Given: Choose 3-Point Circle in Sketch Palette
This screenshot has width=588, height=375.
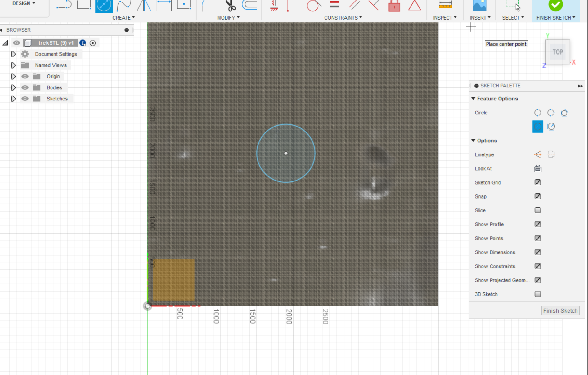Looking at the screenshot, I should 551,113.
